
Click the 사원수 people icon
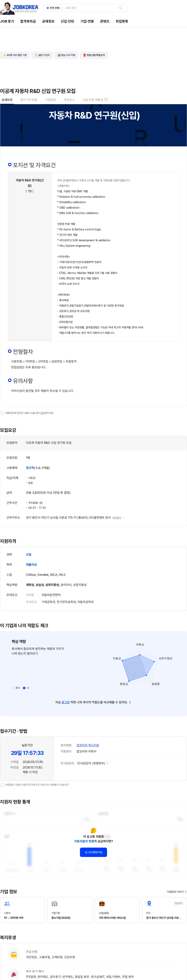tap(7, 904)
